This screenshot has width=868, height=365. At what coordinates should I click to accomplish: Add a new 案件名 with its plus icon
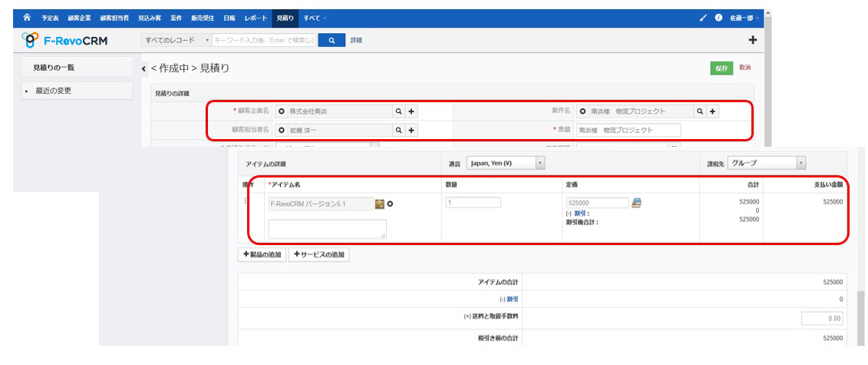pos(713,111)
